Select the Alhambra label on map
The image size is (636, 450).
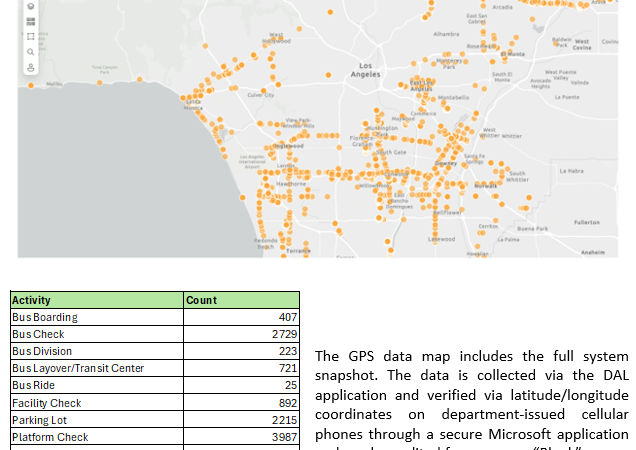(x=446, y=34)
